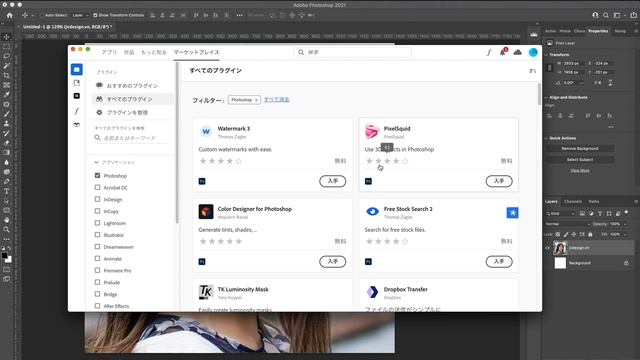Select the Hand tool in Photoshop
This screenshot has height=360, width=640.
click(x=7, y=220)
